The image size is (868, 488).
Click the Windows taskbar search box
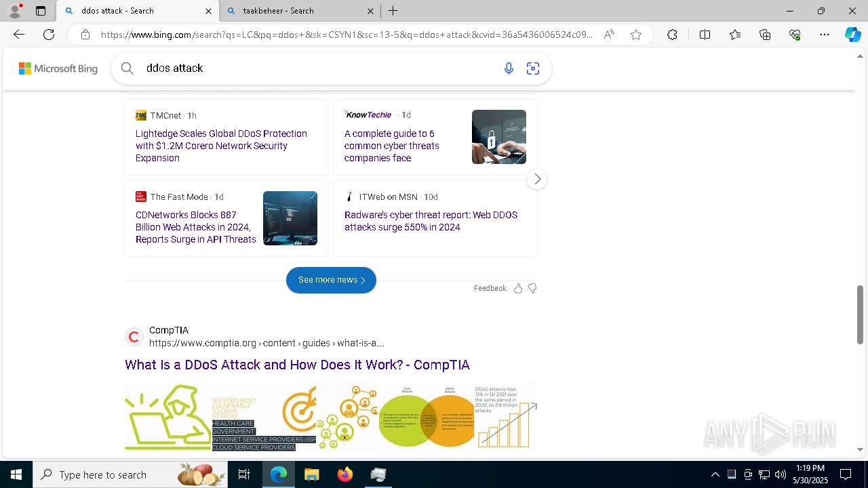130,474
